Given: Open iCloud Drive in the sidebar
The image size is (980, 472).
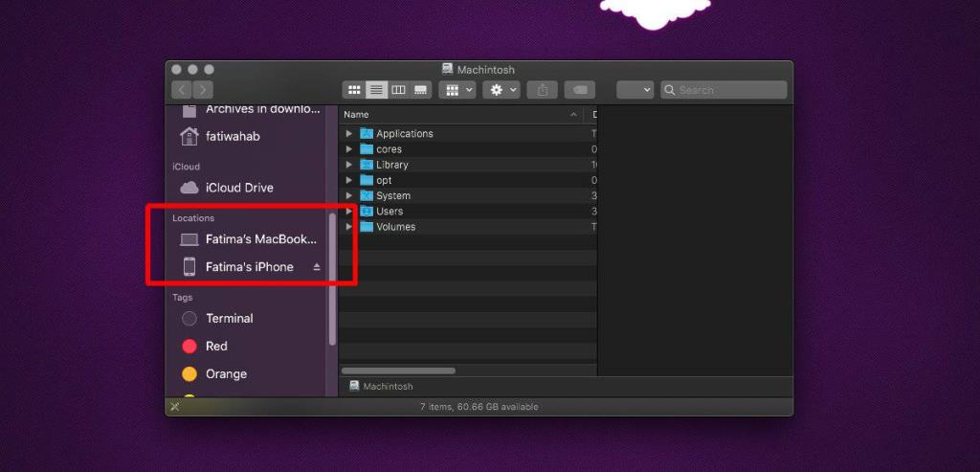Looking at the screenshot, I should click(x=227, y=188).
